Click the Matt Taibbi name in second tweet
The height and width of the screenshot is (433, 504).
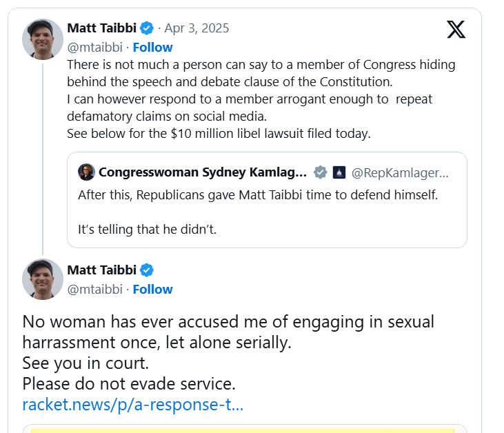(x=101, y=270)
